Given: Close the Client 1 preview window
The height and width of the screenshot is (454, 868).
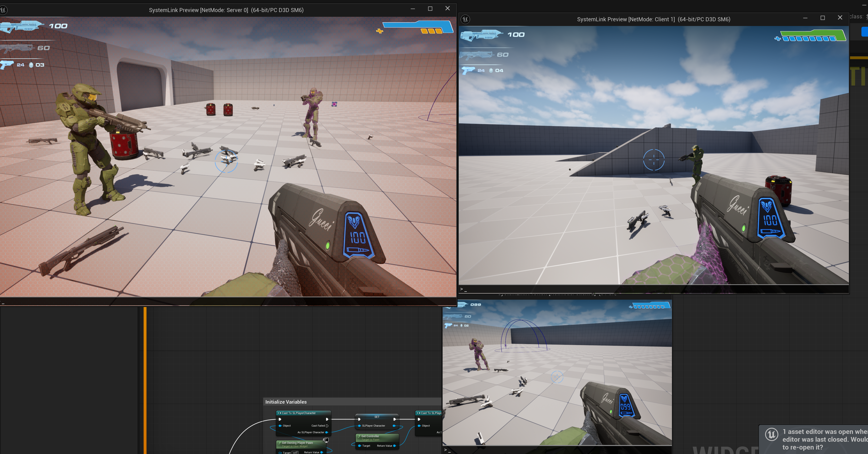Looking at the screenshot, I should [840, 17].
